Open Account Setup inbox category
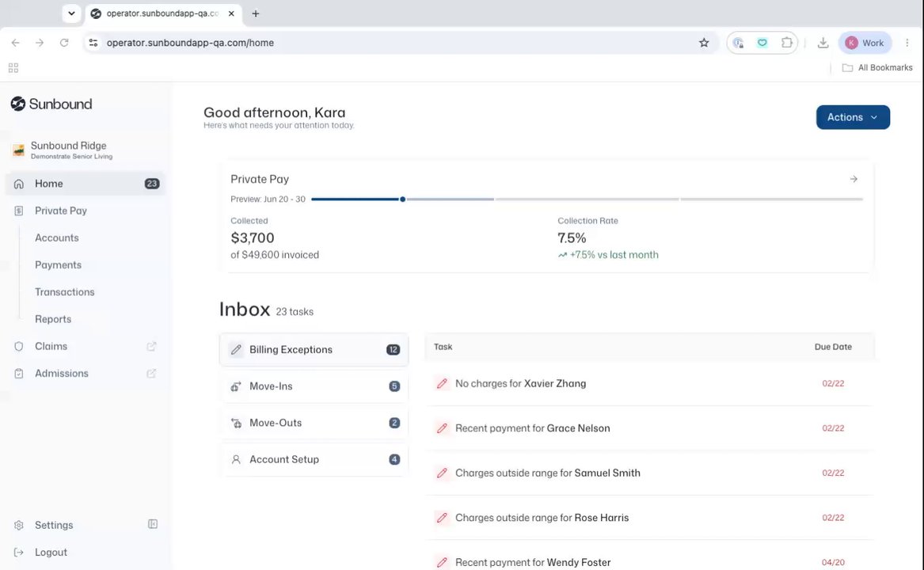 (314, 459)
